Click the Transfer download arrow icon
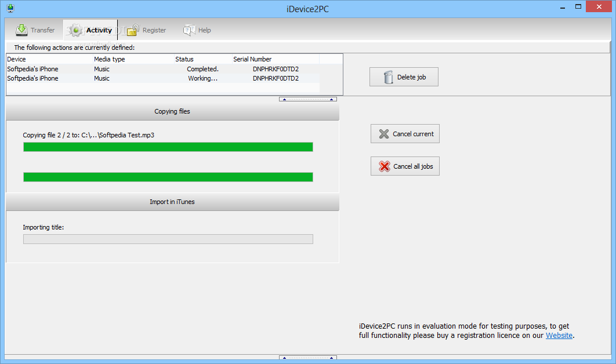 pos(21,30)
